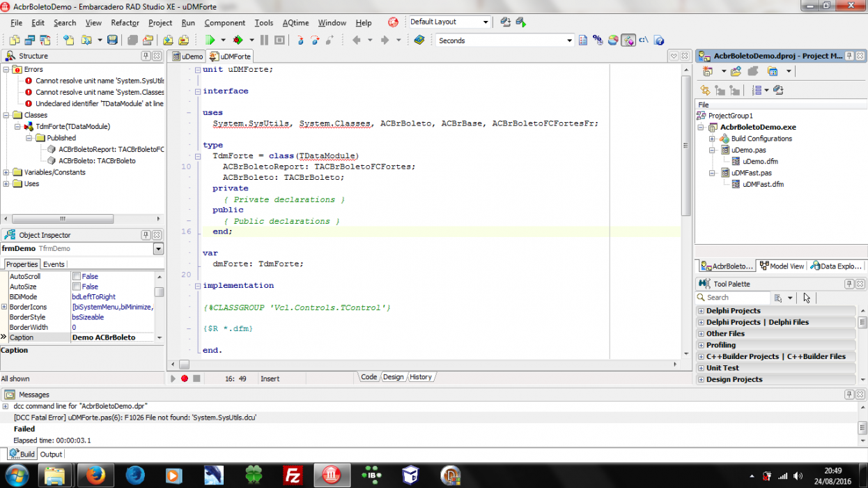Select uDMFast.pas in Project Manager
Screen dimensions: 868x488
(751, 172)
